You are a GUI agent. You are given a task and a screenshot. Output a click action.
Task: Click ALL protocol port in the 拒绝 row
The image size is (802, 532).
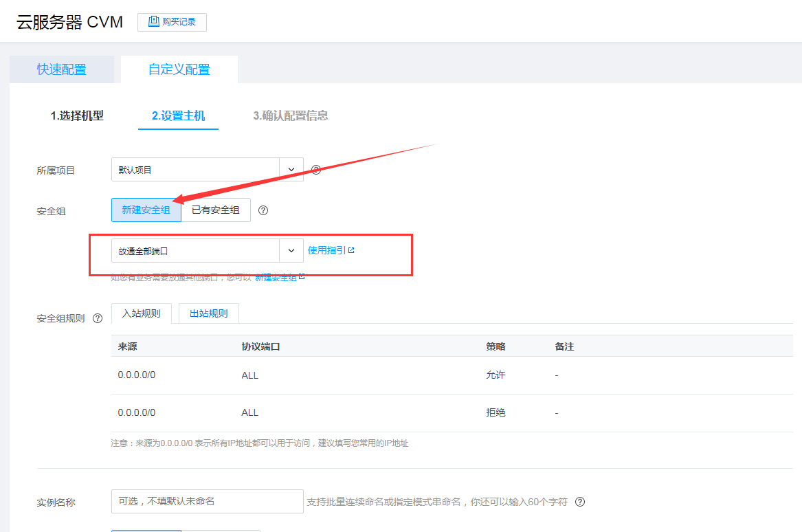[249, 413]
